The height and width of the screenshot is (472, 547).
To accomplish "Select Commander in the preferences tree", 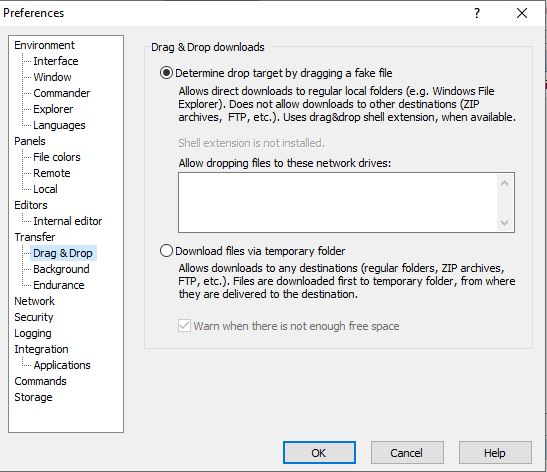I will (x=61, y=93).
